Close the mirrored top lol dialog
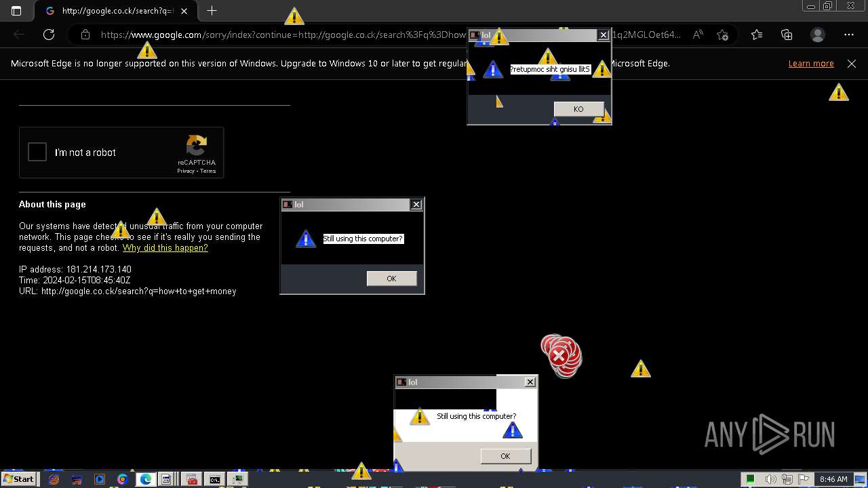868x488 pixels. [x=603, y=35]
